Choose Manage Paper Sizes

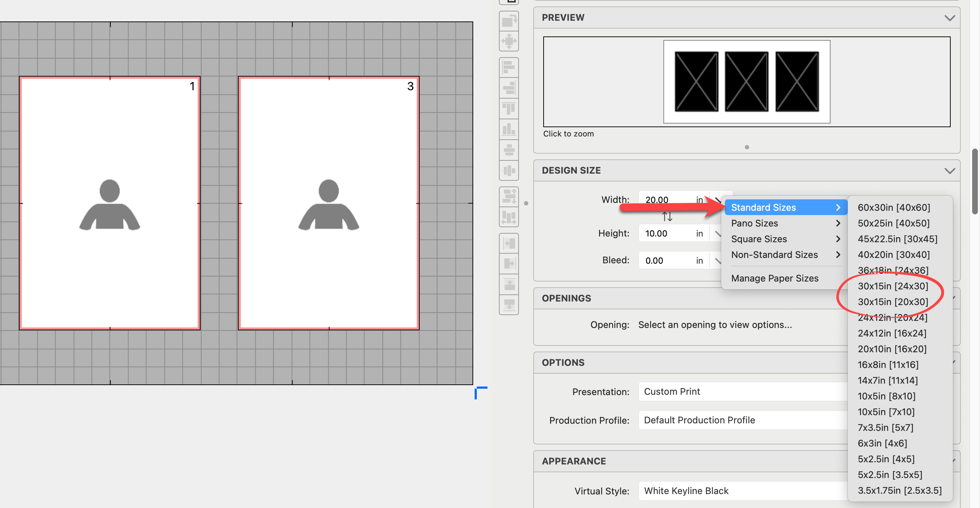tap(774, 278)
